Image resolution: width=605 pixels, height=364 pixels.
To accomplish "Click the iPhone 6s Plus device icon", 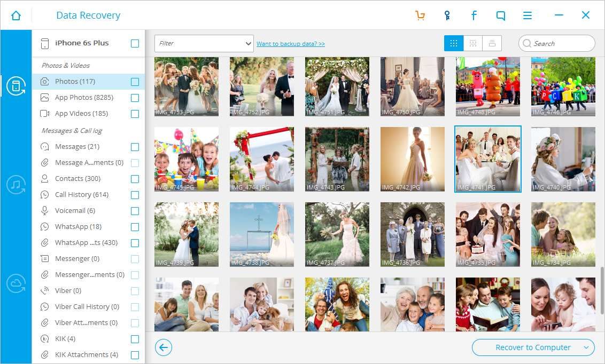I will click(45, 43).
